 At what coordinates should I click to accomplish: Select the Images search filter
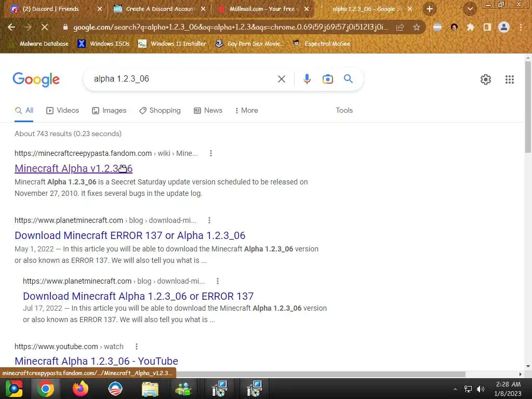point(109,111)
